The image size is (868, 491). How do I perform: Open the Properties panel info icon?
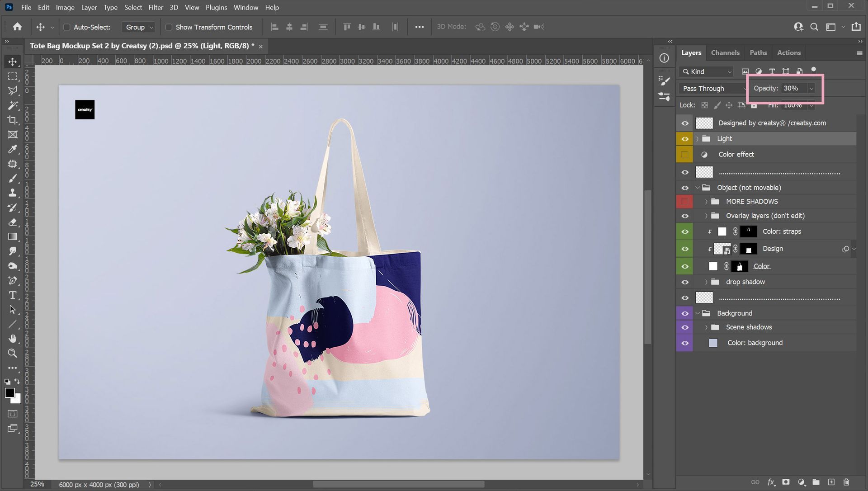point(664,58)
